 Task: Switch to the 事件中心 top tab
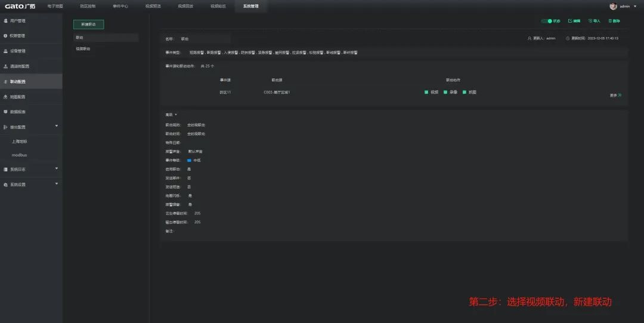[120, 6]
